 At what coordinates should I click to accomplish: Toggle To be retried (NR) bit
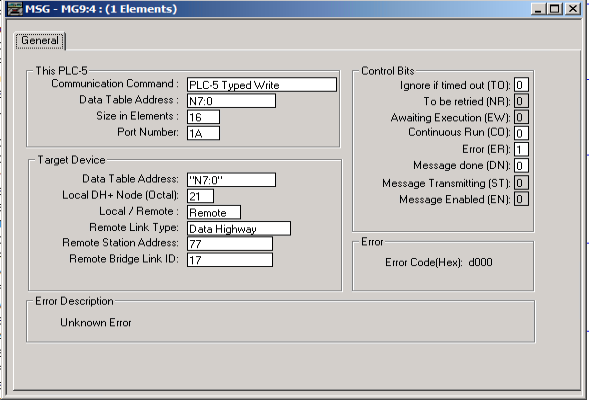click(521, 101)
